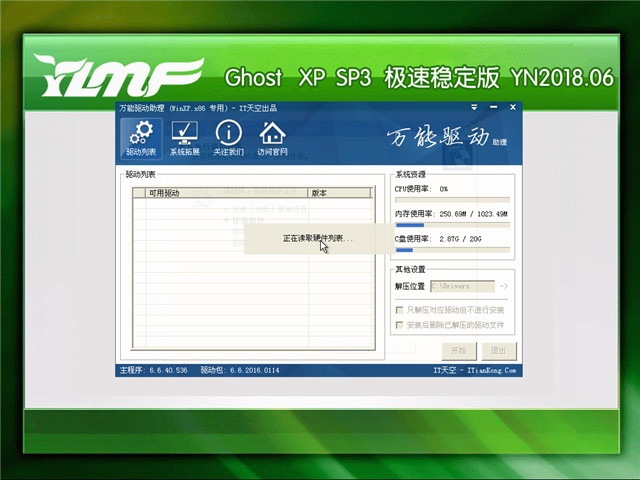Click the 解压位置 path input field
Image resolution: width=640 pixels, height=480 pixels.
pos(462,286)
